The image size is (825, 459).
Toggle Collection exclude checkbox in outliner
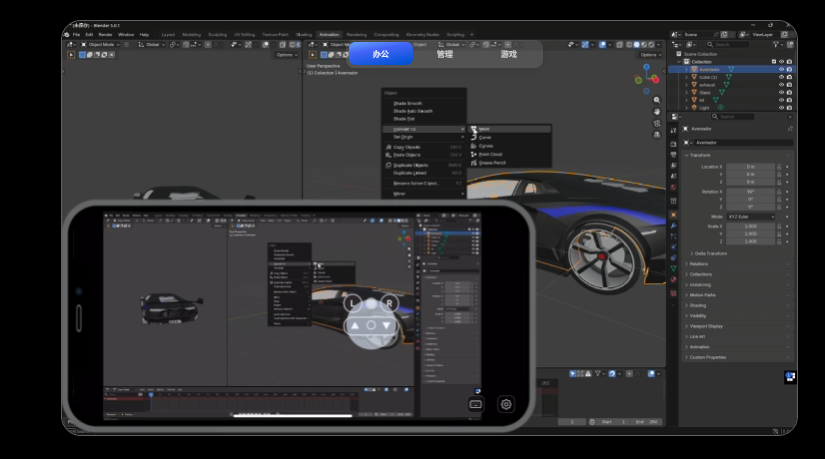(x=774, y=62)
